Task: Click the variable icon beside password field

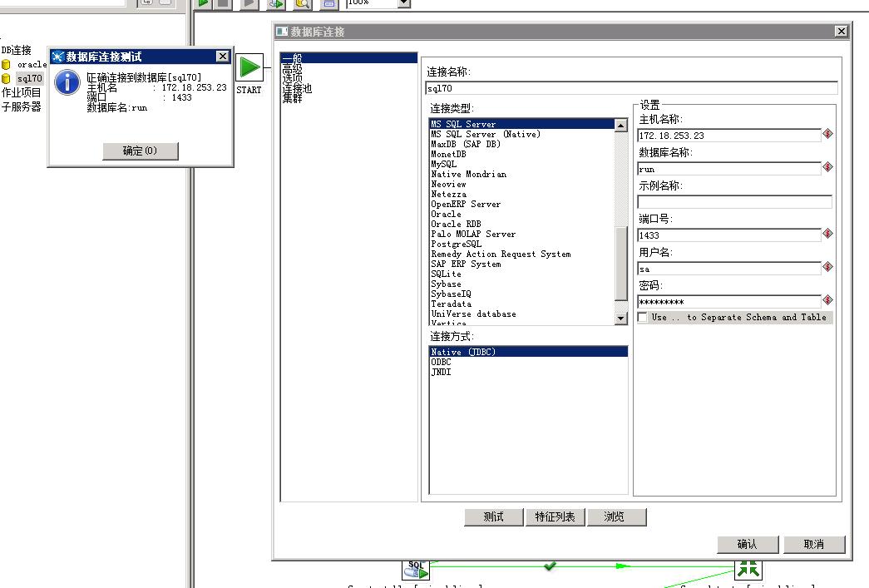Action: 827,300
